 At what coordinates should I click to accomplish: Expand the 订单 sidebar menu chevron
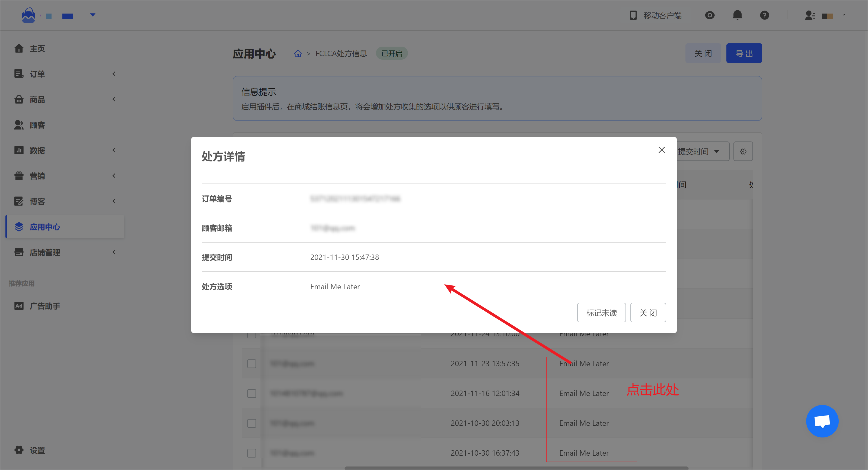pos(114,74)
